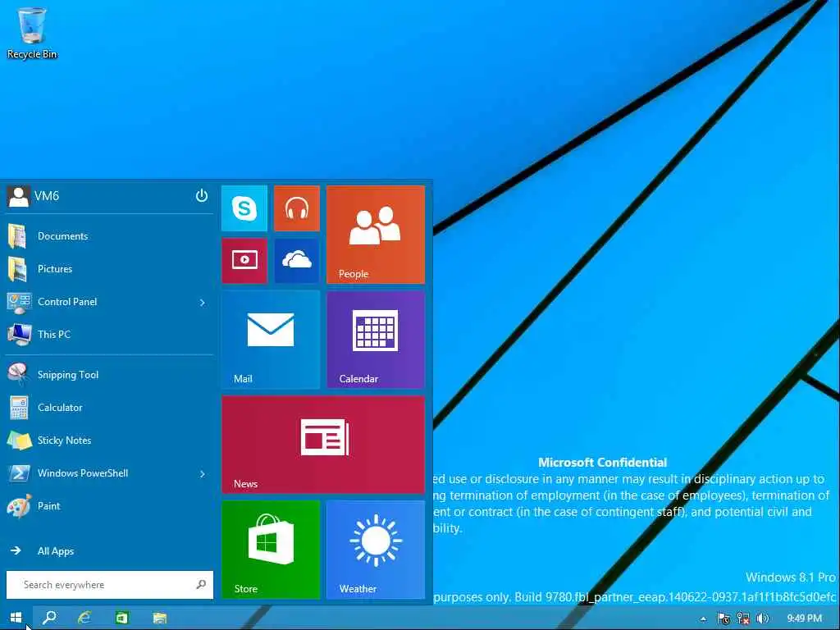Open the Video tile
840x630 pixels.
[x=244, y=260]
